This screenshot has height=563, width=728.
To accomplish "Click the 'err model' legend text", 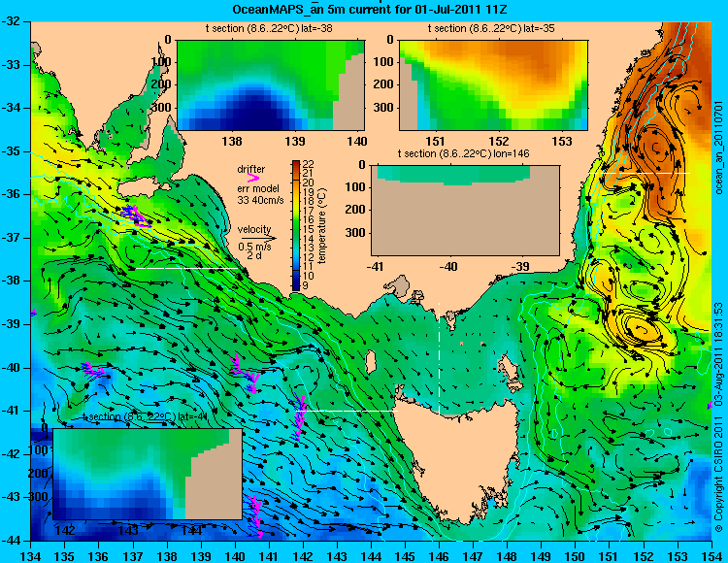I will pos(258,189).
